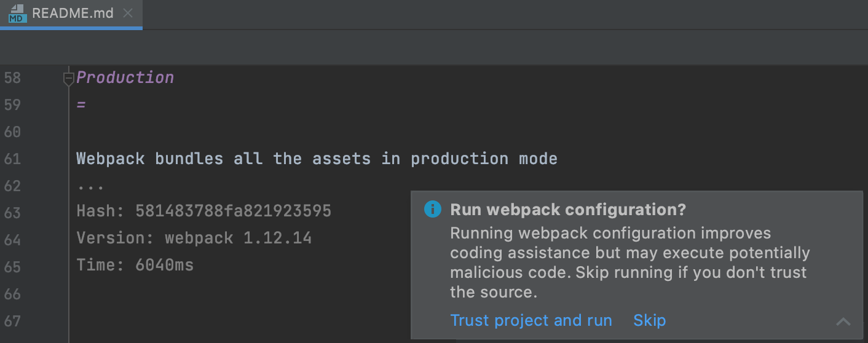Click the ellipsis text on line 62
Image resolution: width=868 pixels, height=343 pixels.
point(90,186)
